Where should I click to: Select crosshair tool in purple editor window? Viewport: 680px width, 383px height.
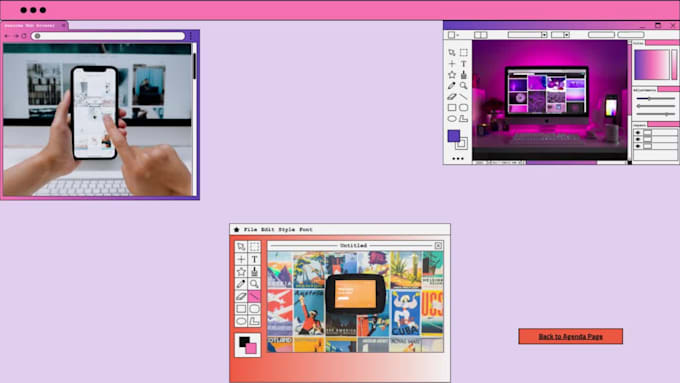tap(452, 64)
